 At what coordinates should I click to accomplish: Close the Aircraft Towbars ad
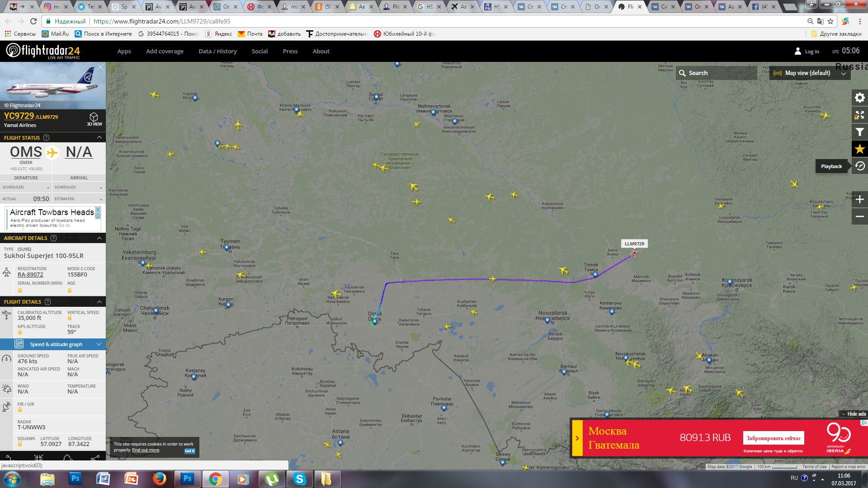coord(98,210)
